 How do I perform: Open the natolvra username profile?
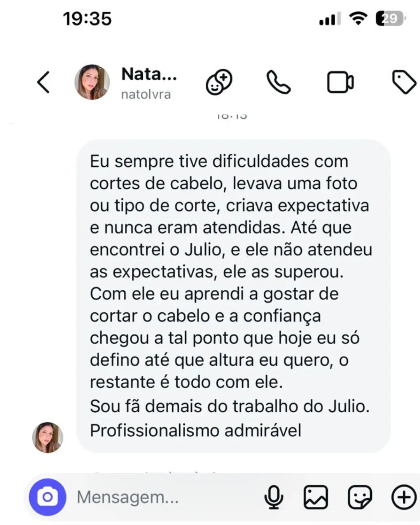(x=146, y=94)
